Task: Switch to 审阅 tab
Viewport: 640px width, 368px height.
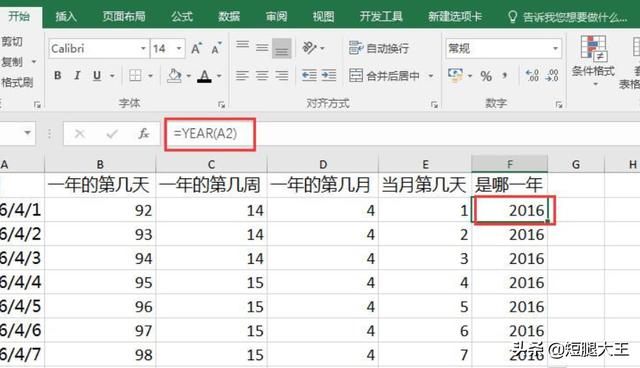Action: click(x=276, y=16)
